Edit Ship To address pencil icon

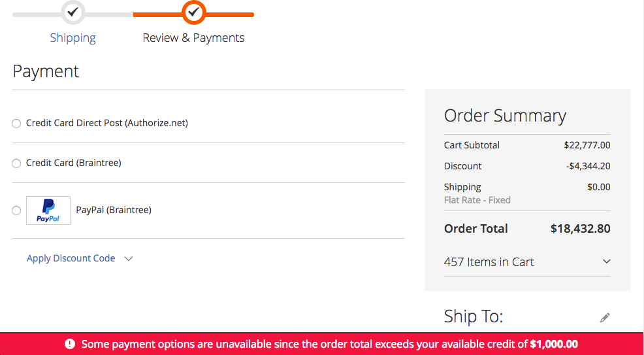click(x=605, y=318)
